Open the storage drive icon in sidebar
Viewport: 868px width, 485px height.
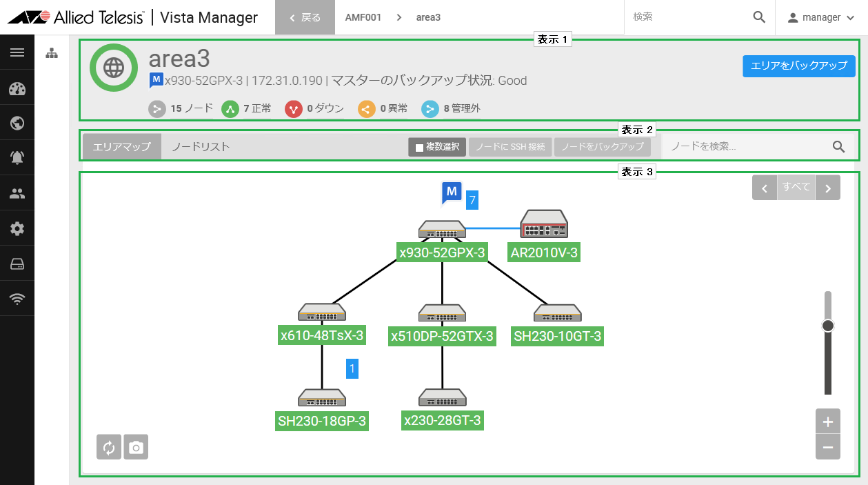point(17,264)
